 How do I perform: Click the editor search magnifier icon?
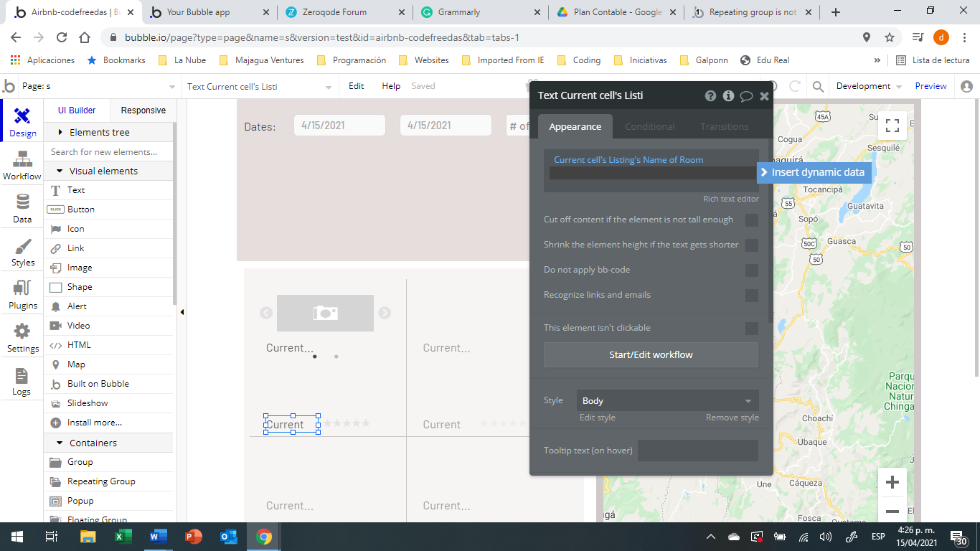click(818, 87)
